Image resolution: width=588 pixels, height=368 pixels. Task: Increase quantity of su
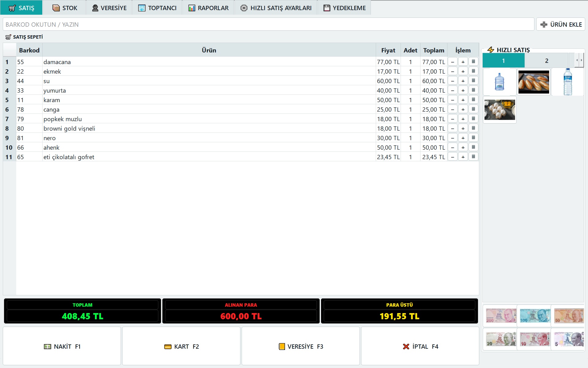[463, 81]
